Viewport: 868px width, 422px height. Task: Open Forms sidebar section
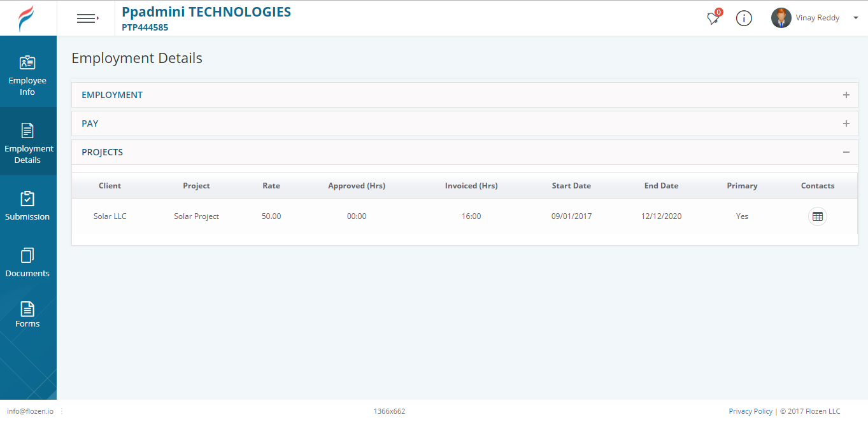coord(27,314)
